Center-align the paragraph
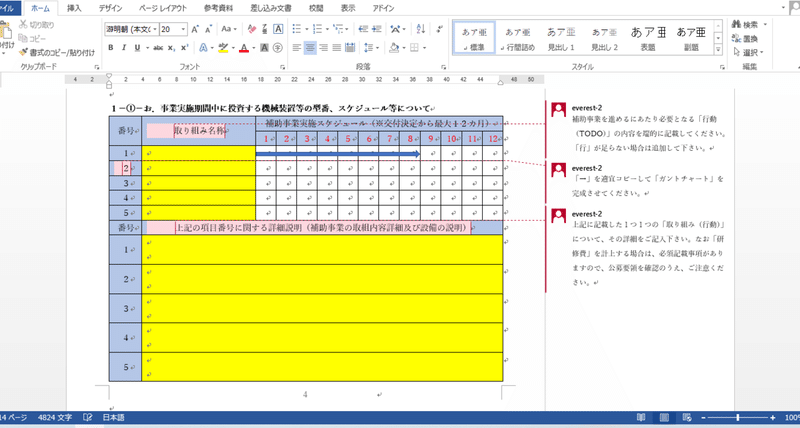 tap(310, 48)
